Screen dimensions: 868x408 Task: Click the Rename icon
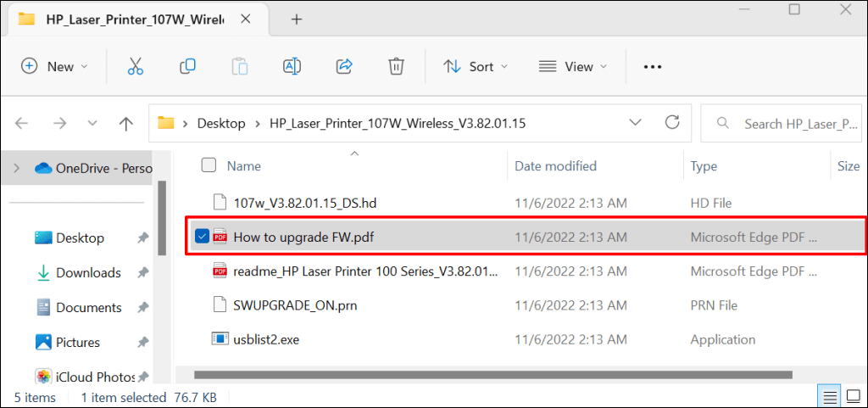pos(292,66)
